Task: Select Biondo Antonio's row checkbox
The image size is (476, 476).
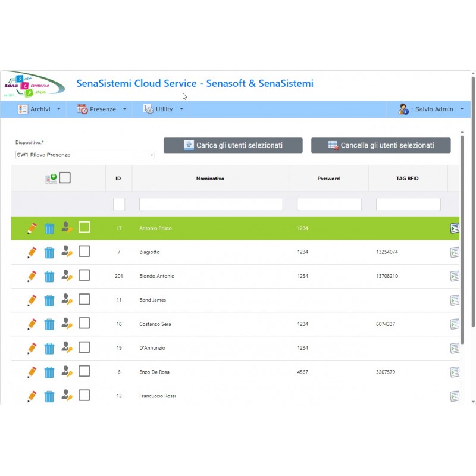Action: (x=84, y=275)
